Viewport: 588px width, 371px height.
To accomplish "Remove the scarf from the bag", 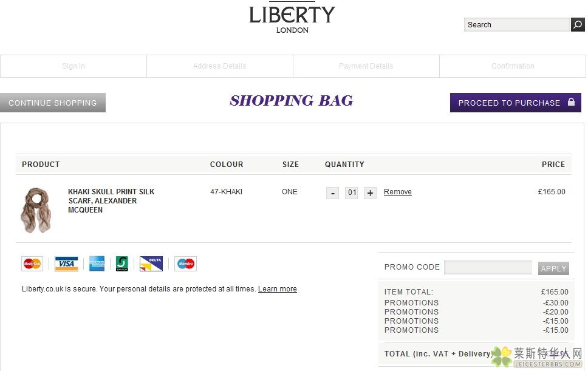I will 397,192.
